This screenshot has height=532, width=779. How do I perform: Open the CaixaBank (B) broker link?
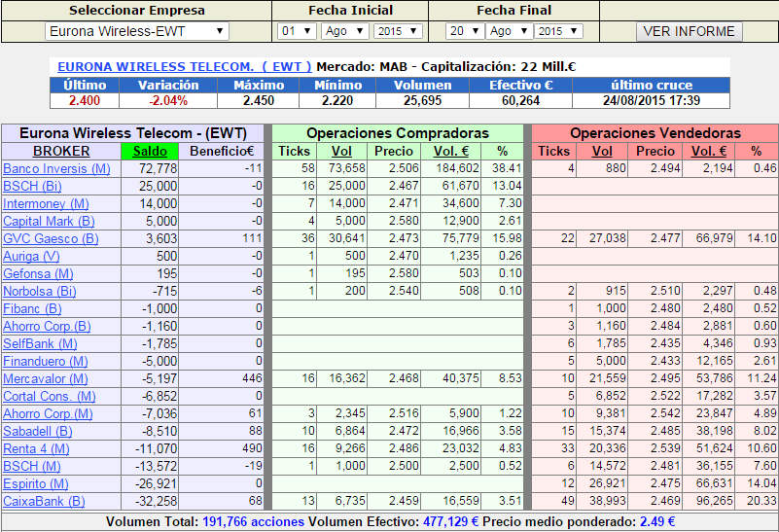(x=44, y=501)
